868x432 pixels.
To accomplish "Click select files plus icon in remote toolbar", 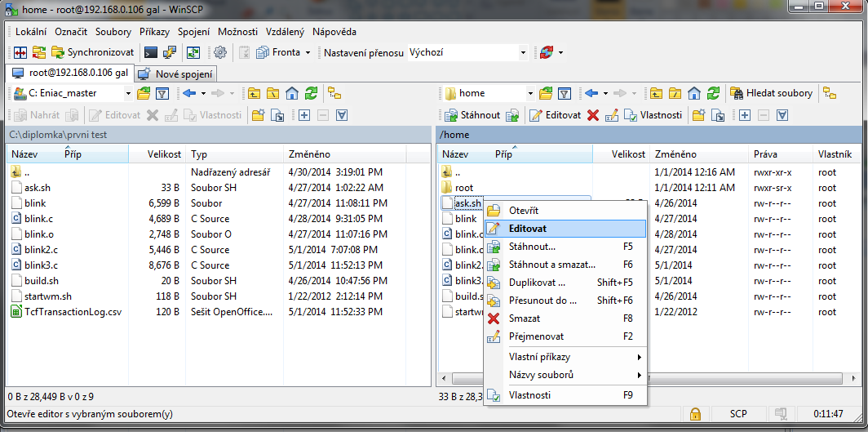I will pyautogui.click(x=745, y=115).
